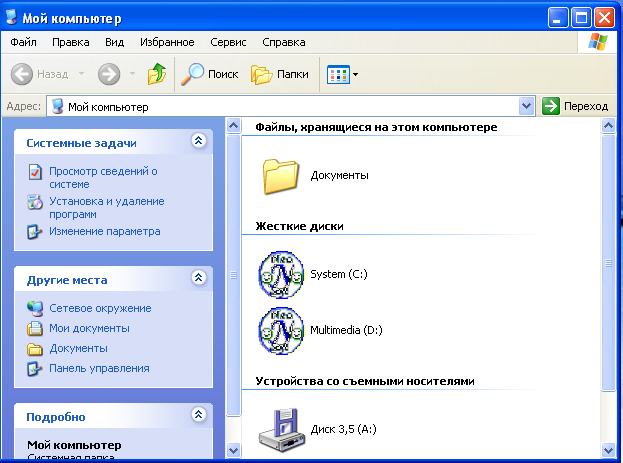Open the Forward button history dropdown arrow
The width and height of the screenshot is (623, 463).
(132, 74)
